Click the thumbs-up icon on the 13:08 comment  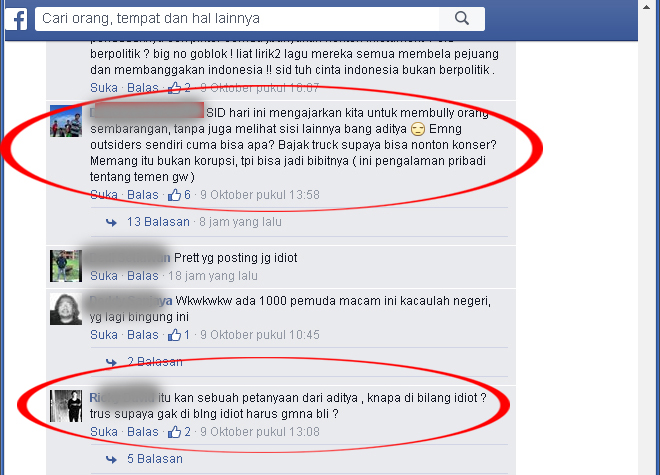coord(174,432)
